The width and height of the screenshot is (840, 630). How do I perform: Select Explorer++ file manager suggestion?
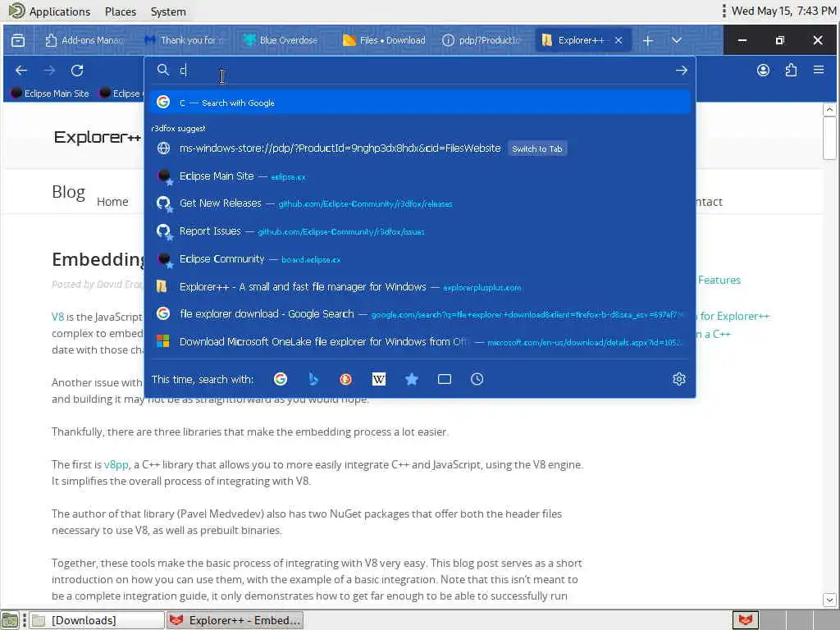pyautogui.click(x=421, y=287)
